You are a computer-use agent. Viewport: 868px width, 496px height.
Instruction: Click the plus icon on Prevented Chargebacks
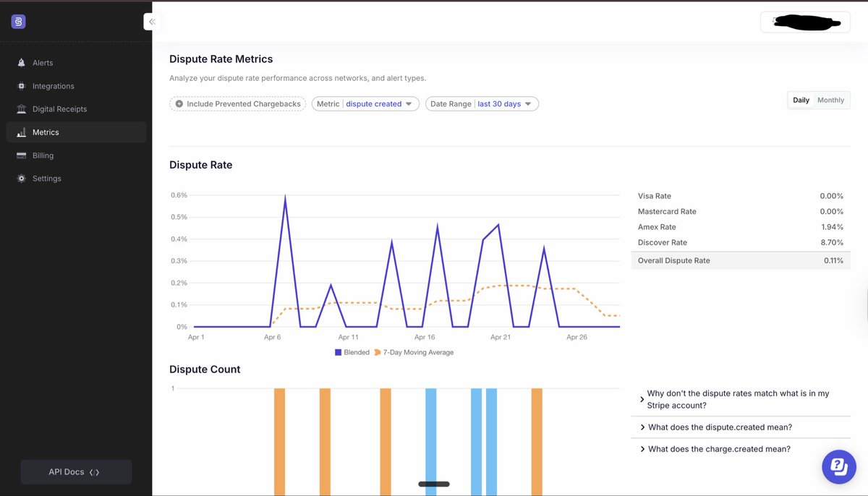(179, 104)
